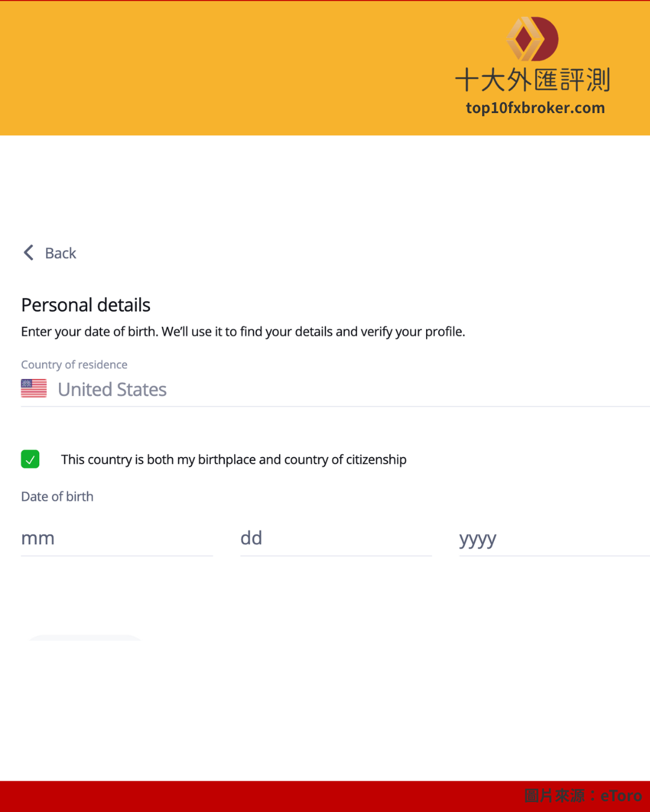The image size is (650, 812).
Task: Focus the year yyyy field
Action: (x=554, y=538)
